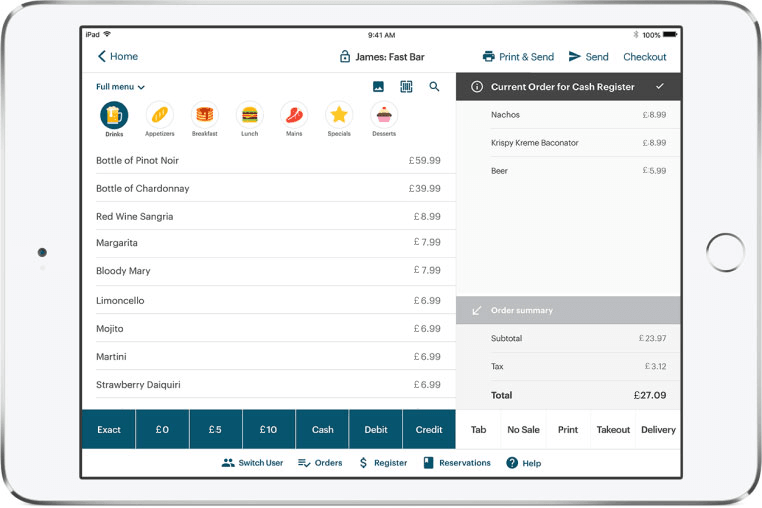
Task: Add Bottle of Pinot Noir to order
Action: click(x=268, y=160)
